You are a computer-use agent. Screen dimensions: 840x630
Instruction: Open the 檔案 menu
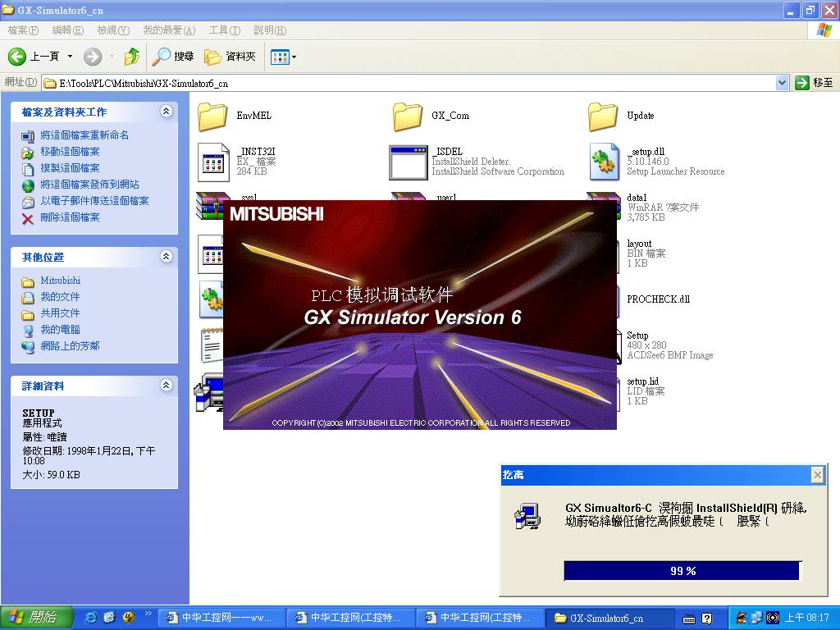coord(23,30)
